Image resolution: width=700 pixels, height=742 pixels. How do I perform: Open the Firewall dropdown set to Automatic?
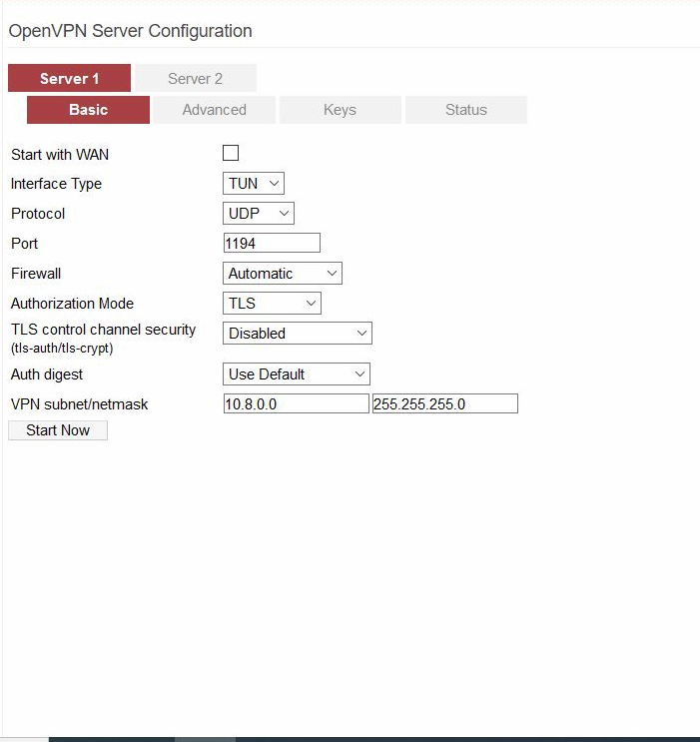click(x=282, y=274)
